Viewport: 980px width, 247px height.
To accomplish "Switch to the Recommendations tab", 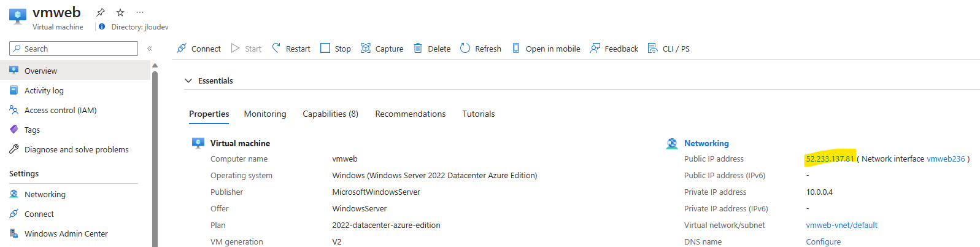I will pos(411,114).
